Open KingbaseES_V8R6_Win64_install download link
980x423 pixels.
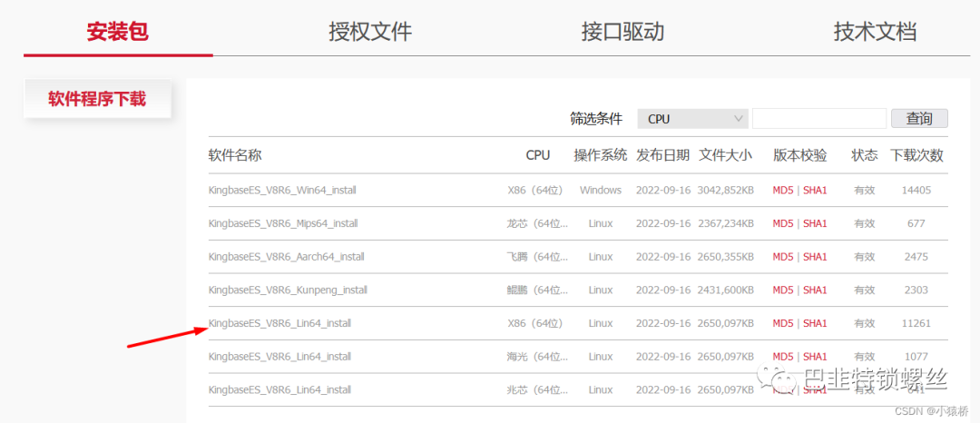tap(282, 190)
